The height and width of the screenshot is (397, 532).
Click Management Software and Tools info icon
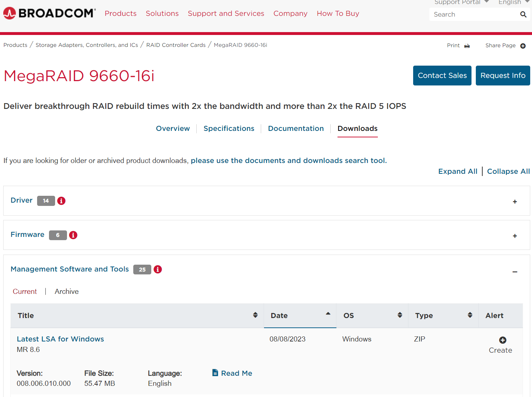158,269
